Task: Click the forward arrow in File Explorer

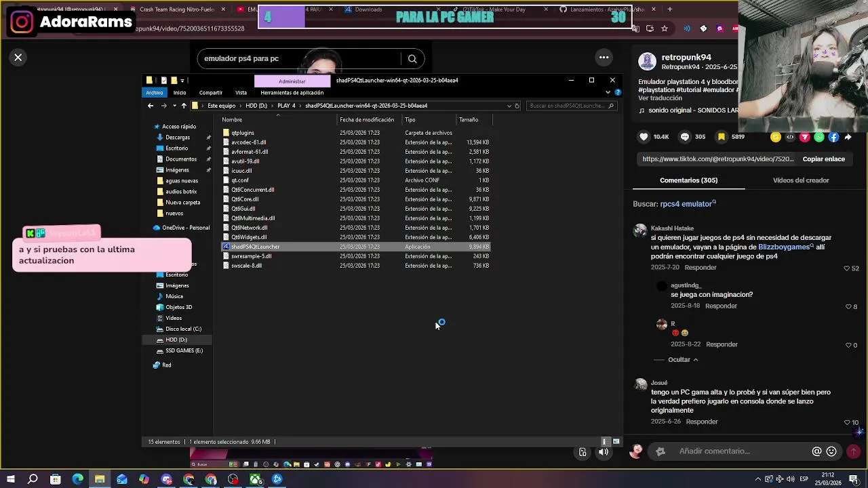Action: tap(163, 106)
